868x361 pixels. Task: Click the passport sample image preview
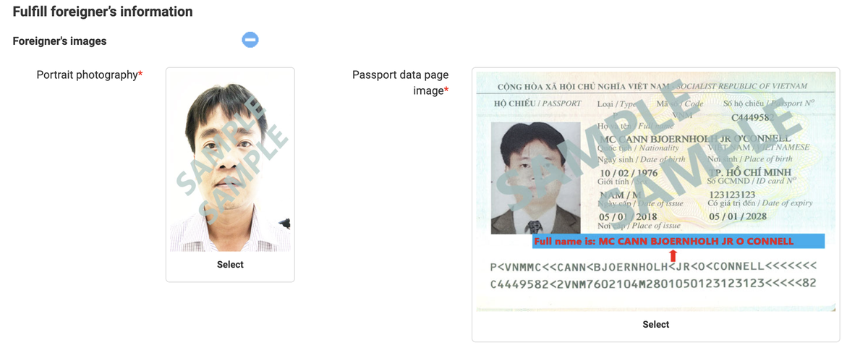pos(655,191)
